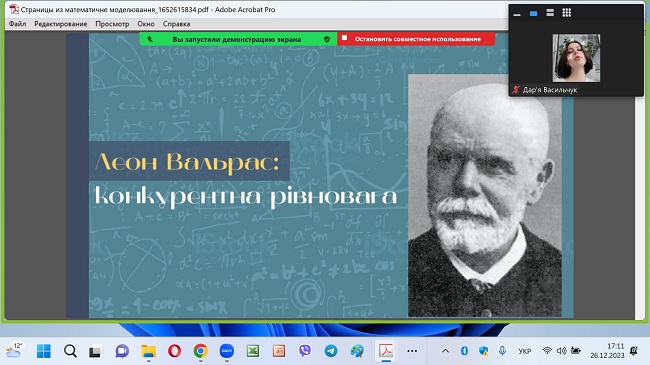Switch Zoom video panel to speaker view
The height and width of the screenshot is (365, 650).
(534, 13)
